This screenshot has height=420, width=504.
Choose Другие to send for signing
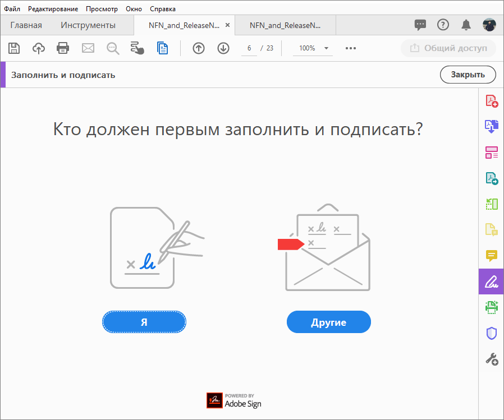pyautogui.click(x=328, y=322)
